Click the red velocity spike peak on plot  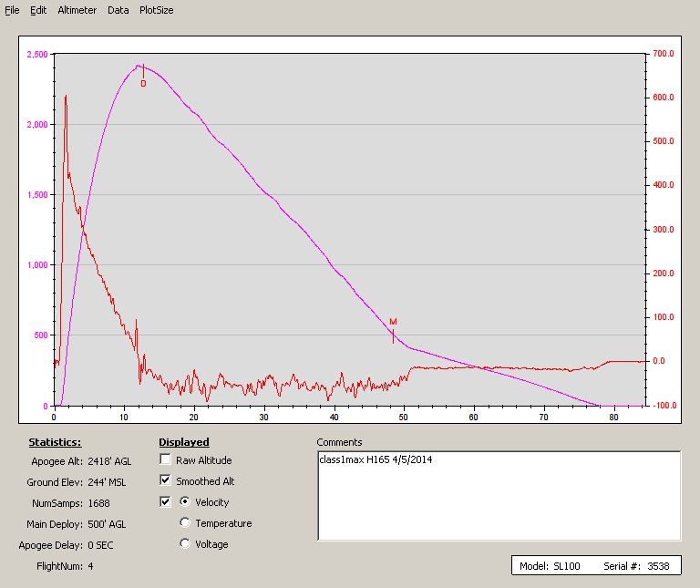coord(65,96)
